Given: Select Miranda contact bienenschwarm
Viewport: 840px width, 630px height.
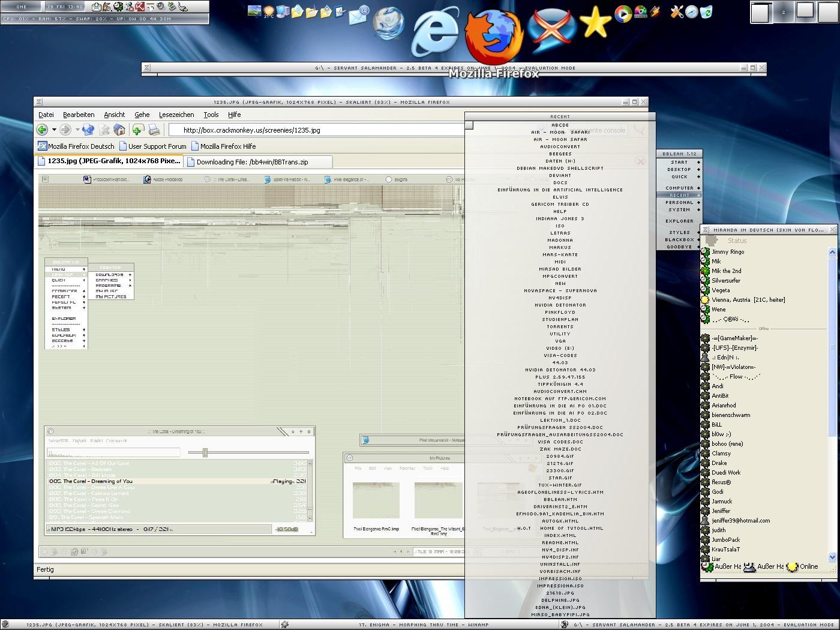Looking at the screenshot, I should tap(731, 415).
